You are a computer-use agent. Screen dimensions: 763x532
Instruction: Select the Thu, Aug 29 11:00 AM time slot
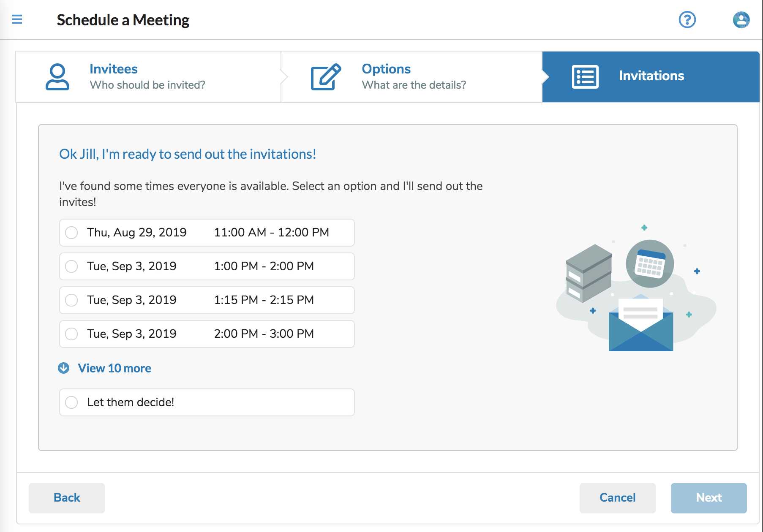pos(71,233)
